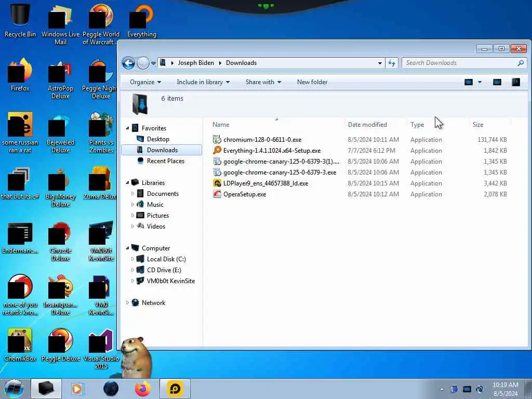Select the chromium-128-0-6611-0.exe file icon
Viewport: 532px width, 399px height.
coord(217,139)
